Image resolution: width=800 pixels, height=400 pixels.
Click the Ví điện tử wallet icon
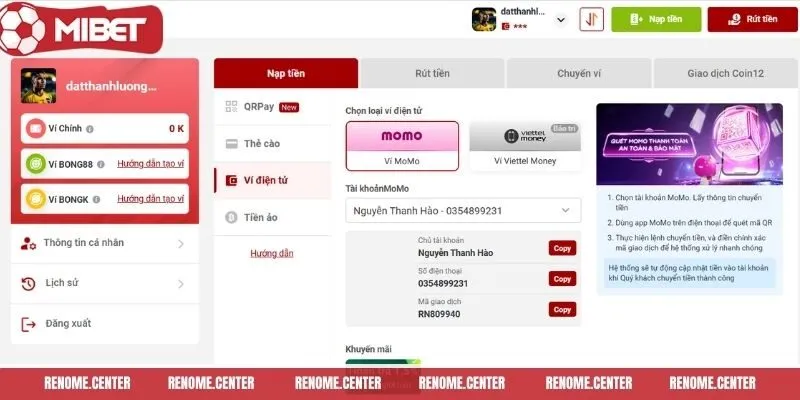231,181
